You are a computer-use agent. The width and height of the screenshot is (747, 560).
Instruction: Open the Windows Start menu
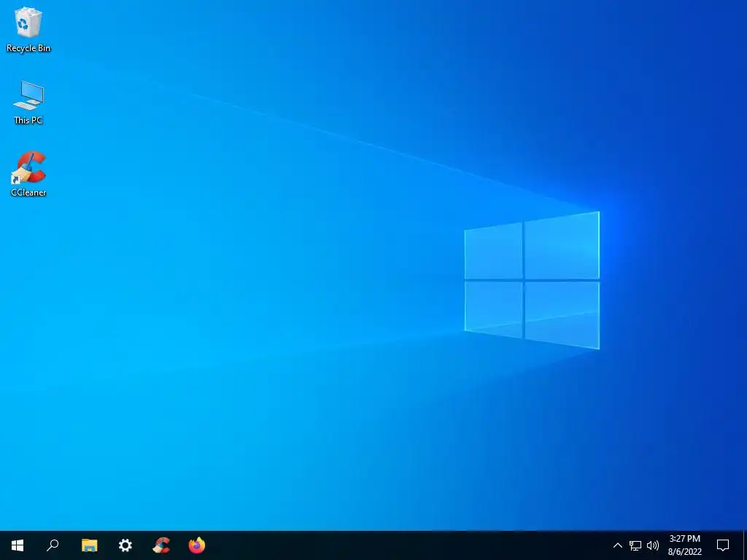18,545
